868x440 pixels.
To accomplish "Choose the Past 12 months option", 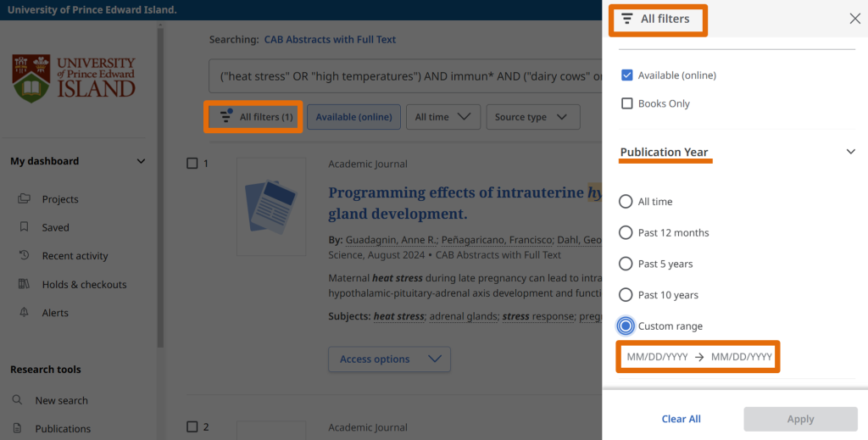I will pyautogui.click(x=626, y=232).
